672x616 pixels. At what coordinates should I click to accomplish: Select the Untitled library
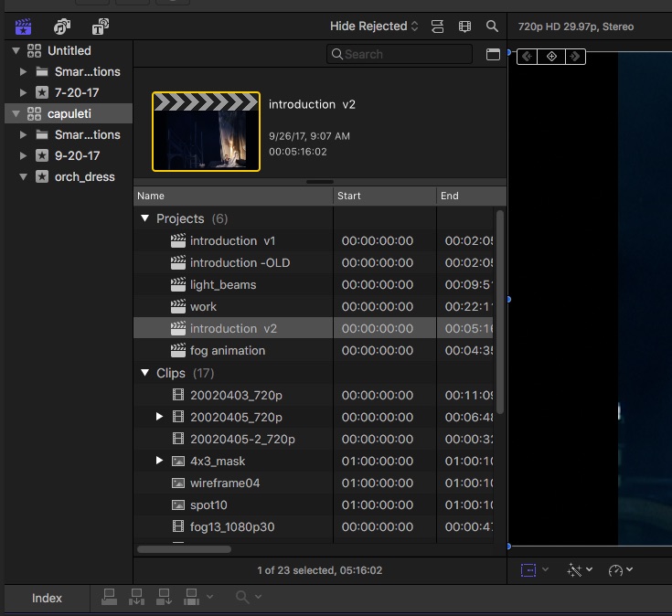click(x=69, y=50)
